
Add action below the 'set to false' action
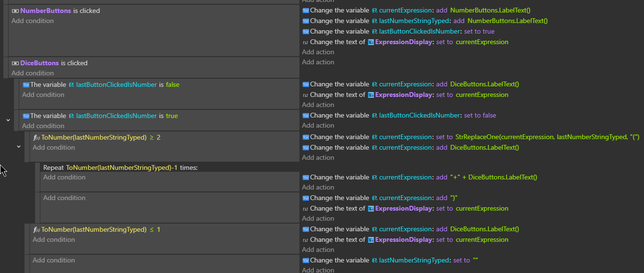pyautogui.click(x=318, y=125)
